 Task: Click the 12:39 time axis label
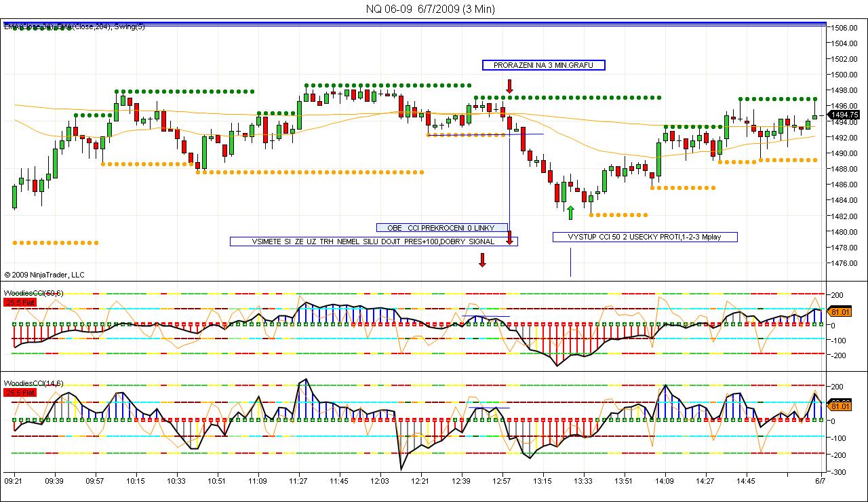point(462,481)
